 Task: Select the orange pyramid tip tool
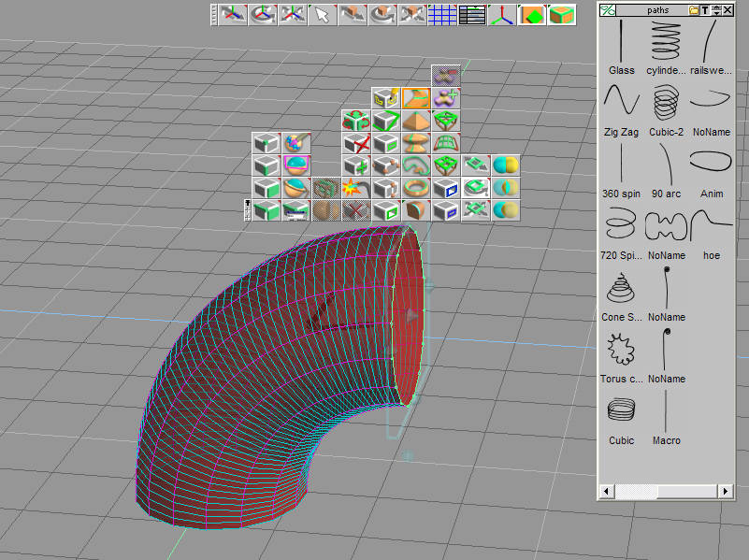[416, 121]
